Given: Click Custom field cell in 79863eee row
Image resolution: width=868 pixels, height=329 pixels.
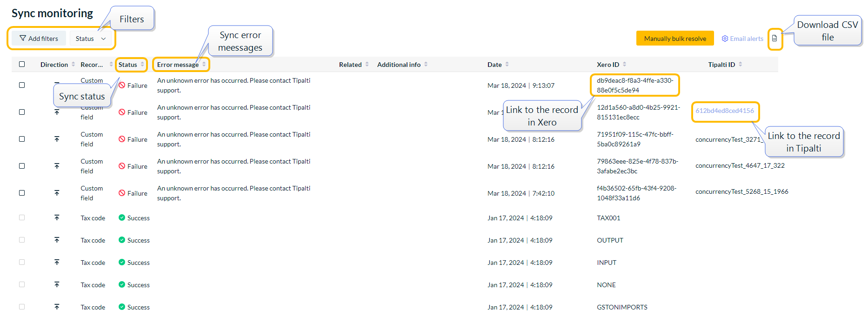Looking at the screenshot, I should [x=92, y=166].
